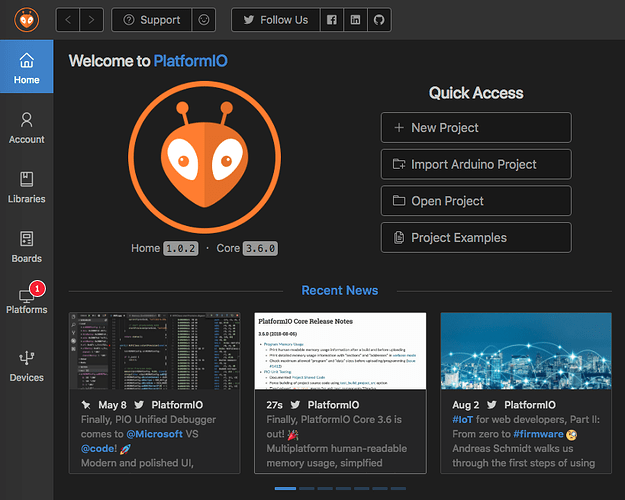
Task: Click Import Arduino Project button
Action: [476, 164]
